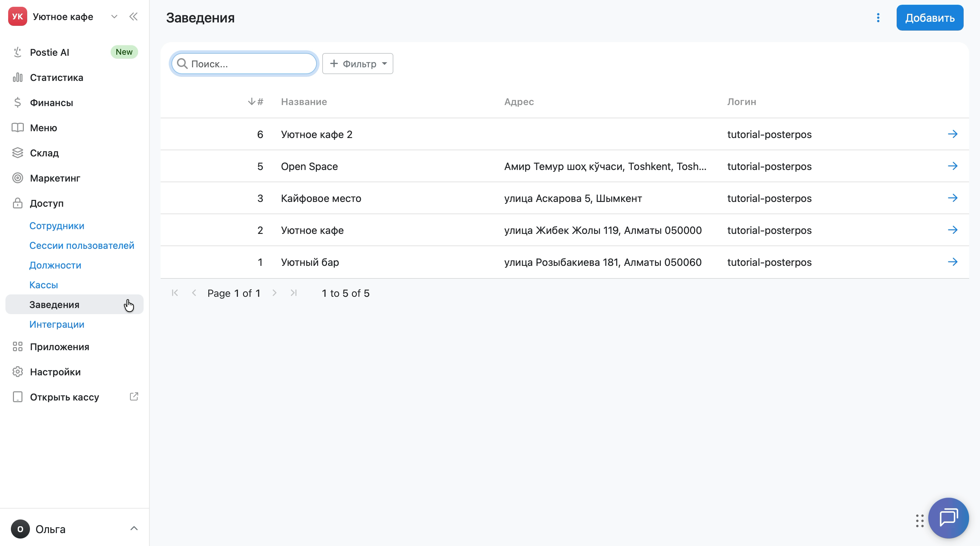The image size is (980, 546).
Task: Open arrow for Кайфовое место row
Action: 953,198
